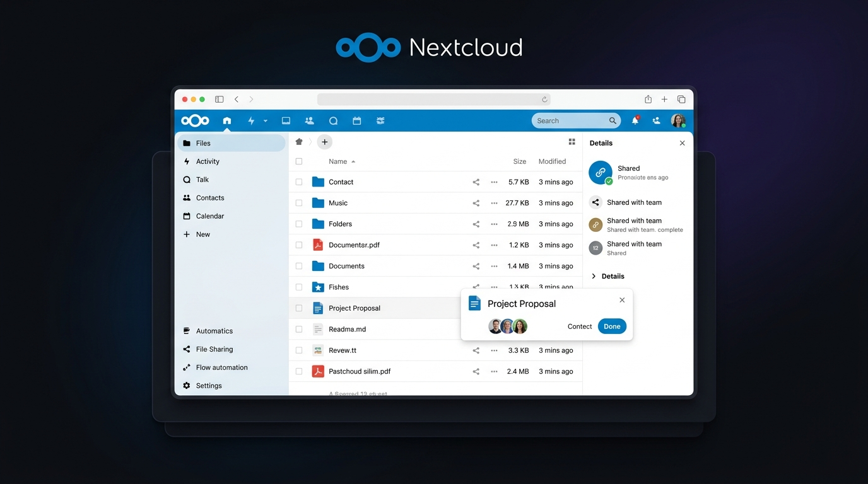Open the Activity lightning icon in header
Viewport: 868px width, 484px height.
pos(251,120)
